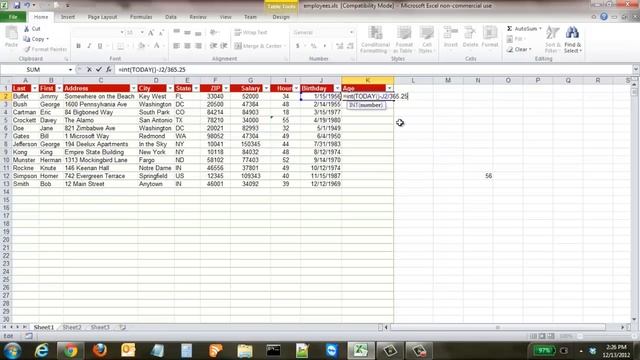Click the Fill button in Editing group
The image size is (640, 360).
[x=515, y=39]
